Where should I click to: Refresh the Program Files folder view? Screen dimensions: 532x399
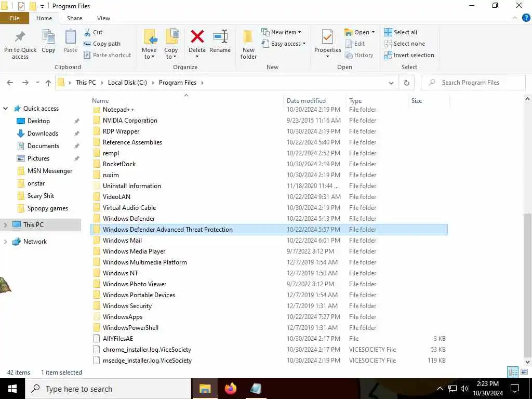click(x=406, y=83)
